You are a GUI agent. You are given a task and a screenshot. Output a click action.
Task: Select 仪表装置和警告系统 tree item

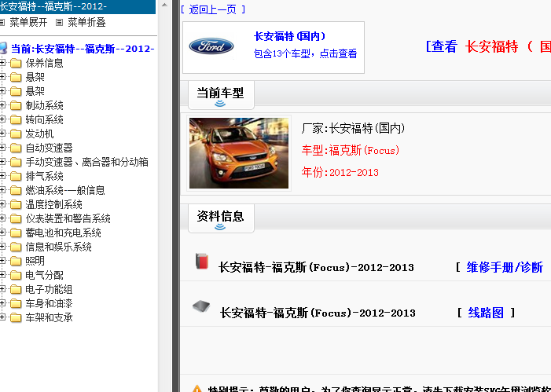pyautogui.click(x=68, y=218)
